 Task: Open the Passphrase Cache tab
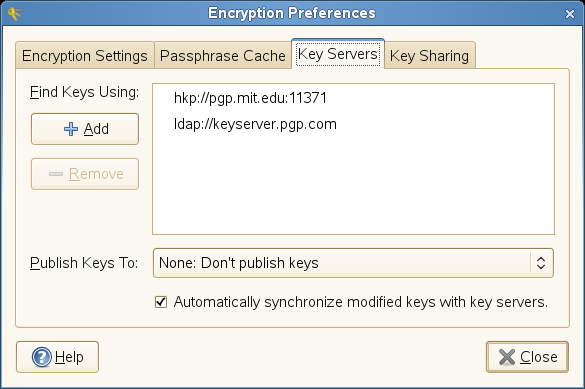(x=223, y=56)
